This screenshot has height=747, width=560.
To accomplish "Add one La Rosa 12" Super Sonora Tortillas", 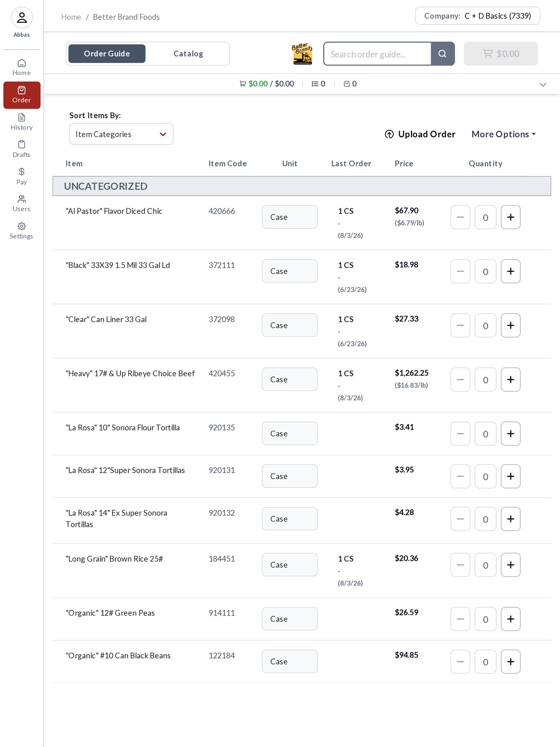I will pos(511,476).
